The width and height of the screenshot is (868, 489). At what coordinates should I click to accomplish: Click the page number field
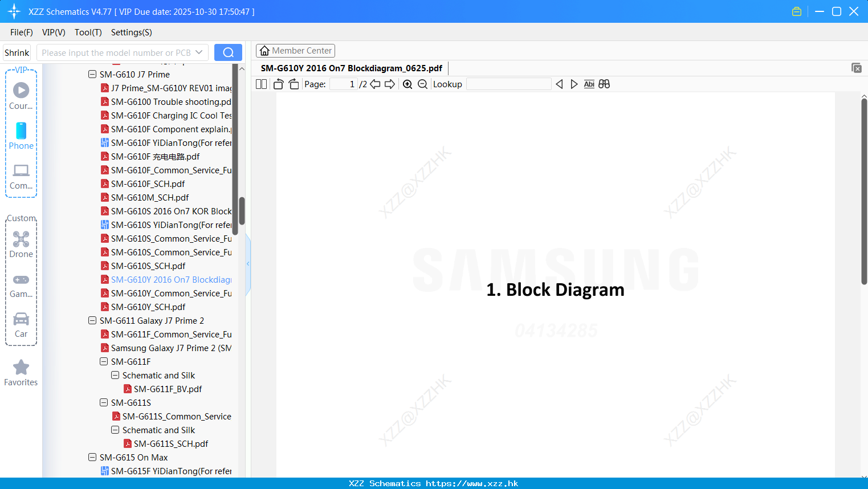pyautogui.click(x=343, y=84)
